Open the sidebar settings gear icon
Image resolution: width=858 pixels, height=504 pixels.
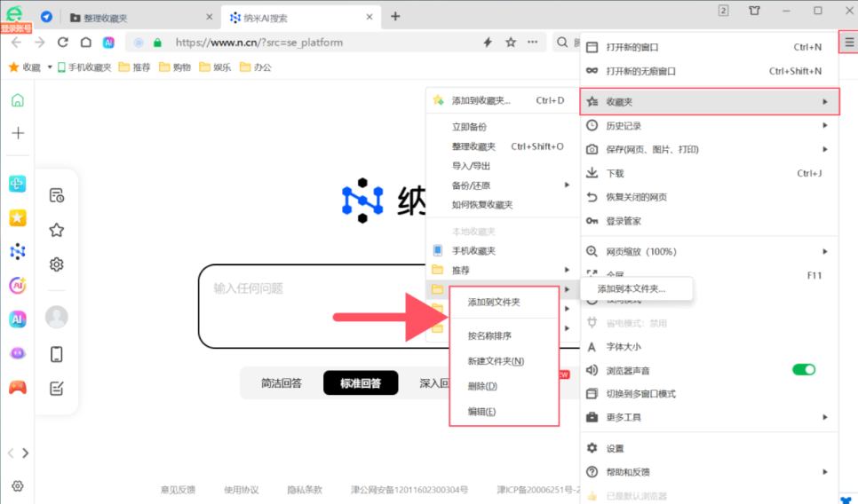click(x=17, y=485)
